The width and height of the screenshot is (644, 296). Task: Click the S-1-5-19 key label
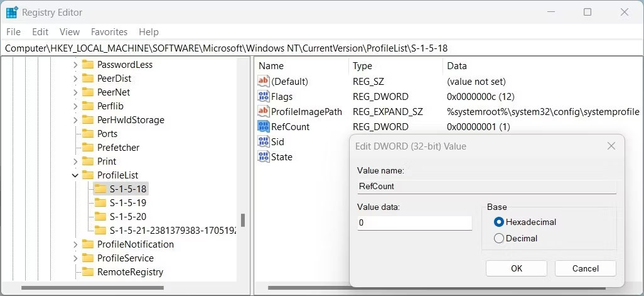pyautogui.click(x=128, y=203)
